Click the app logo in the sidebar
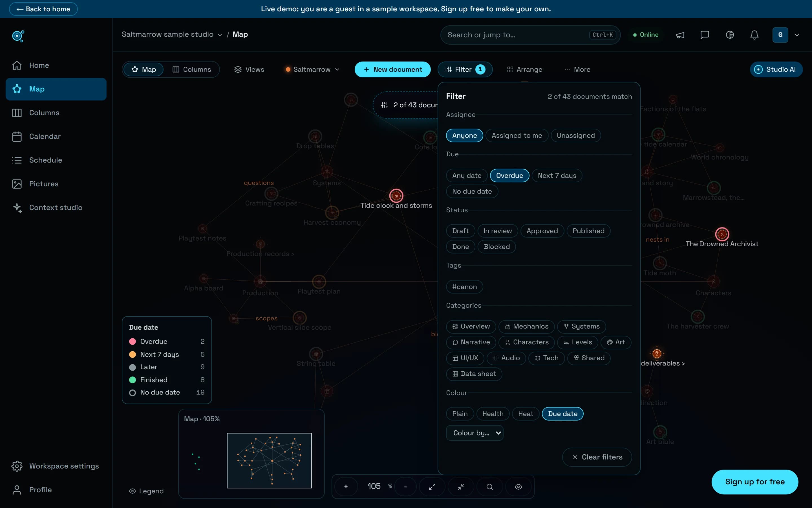 point(18,36)
